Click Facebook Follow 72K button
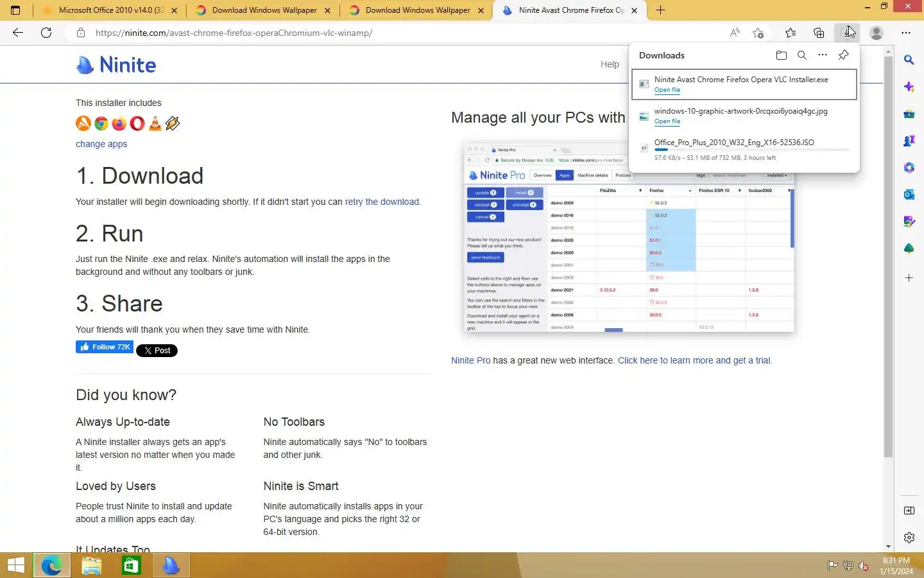Image resolution: width=924 pixels, height=578 pixels. click(x=105, y=347)
